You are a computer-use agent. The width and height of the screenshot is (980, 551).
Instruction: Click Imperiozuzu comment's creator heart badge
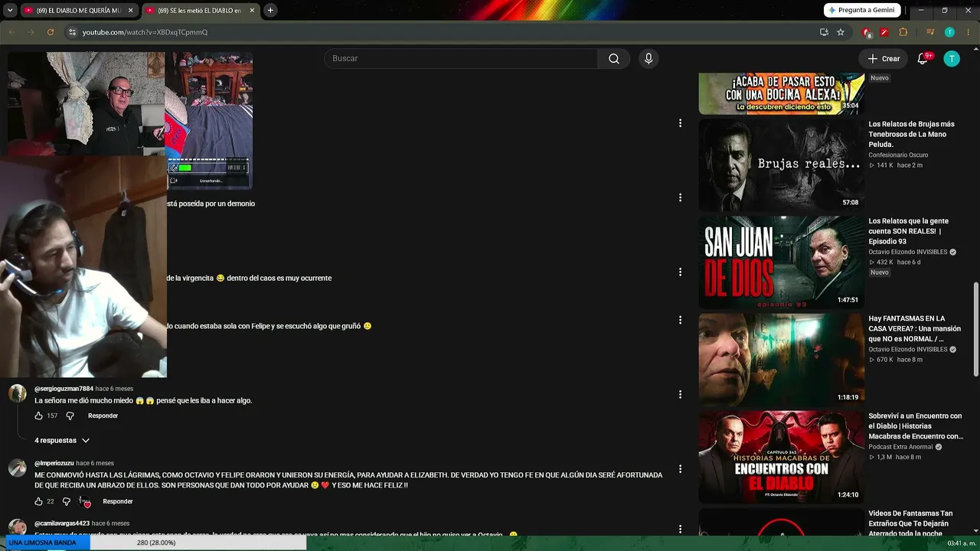click(x=85, y=502)
